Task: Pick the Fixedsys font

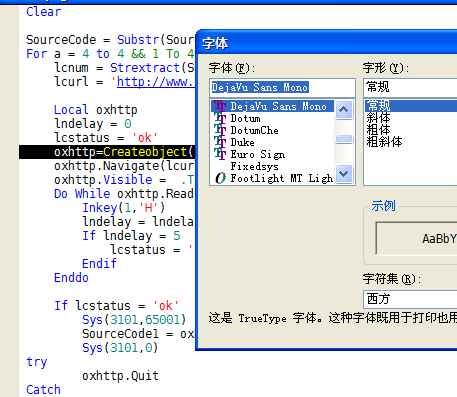Action: (254, 166)
